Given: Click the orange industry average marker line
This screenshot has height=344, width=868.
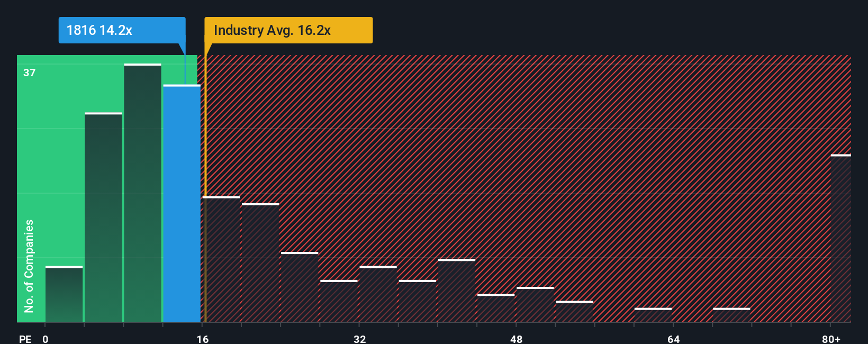Looking at the screenshot, I should pos(205,183).
